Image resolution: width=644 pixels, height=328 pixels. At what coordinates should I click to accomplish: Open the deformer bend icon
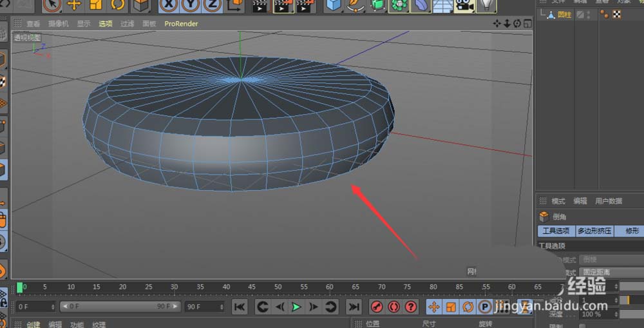click(421, 5)
